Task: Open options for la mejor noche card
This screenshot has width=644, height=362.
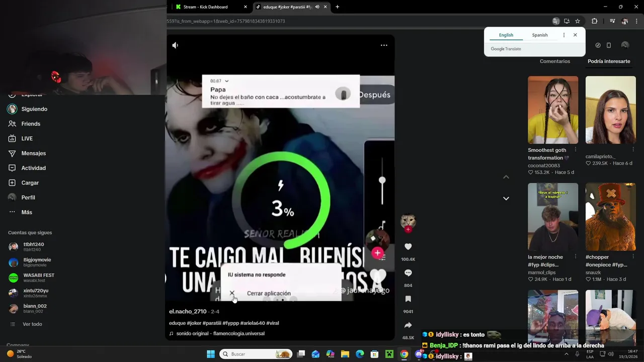Action: pos(576,257)
